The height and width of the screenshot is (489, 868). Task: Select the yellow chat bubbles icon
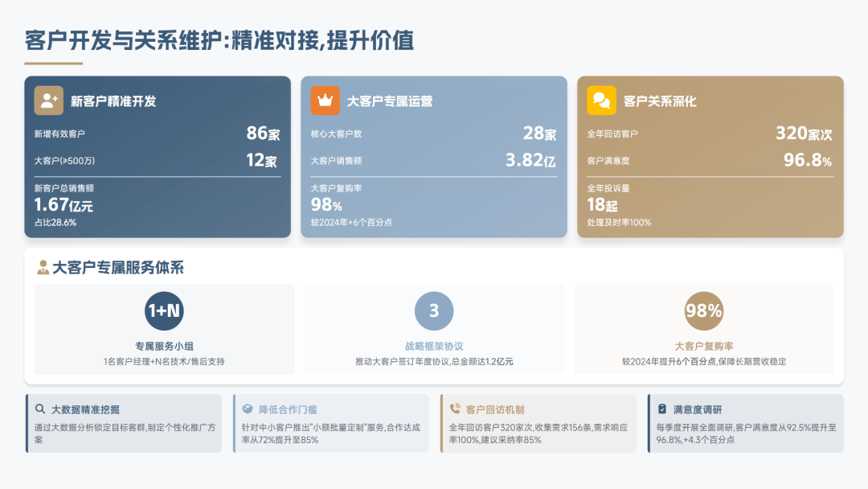(601, 101)
